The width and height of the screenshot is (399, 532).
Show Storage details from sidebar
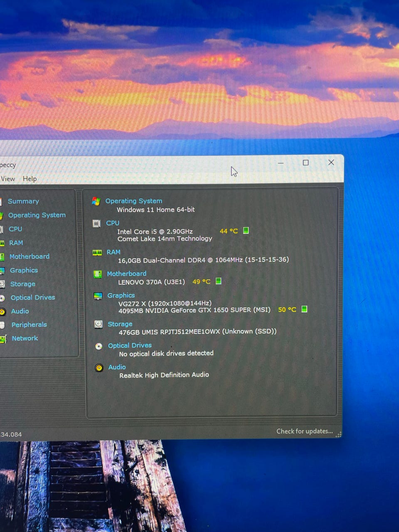click(x=23, y=284)
